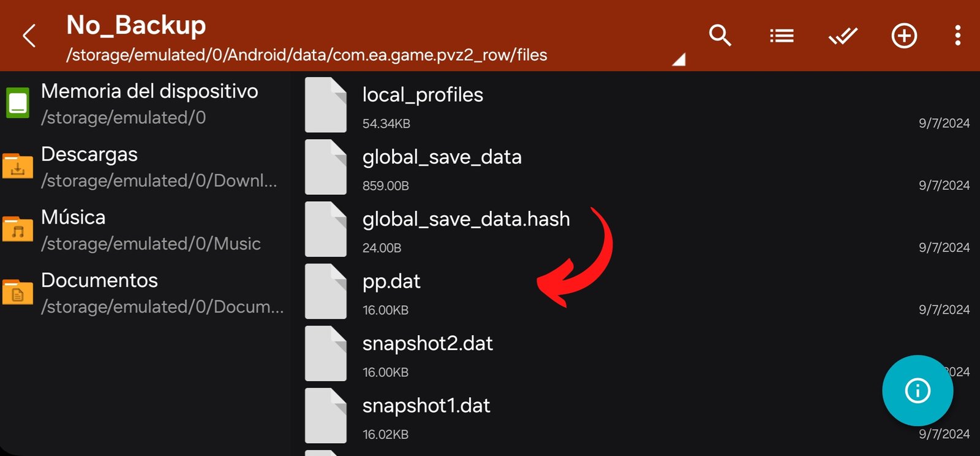This screenshot has width=980, height=456.
Task: Select the global_save_data.hash file name
Action: coord(466,219)
